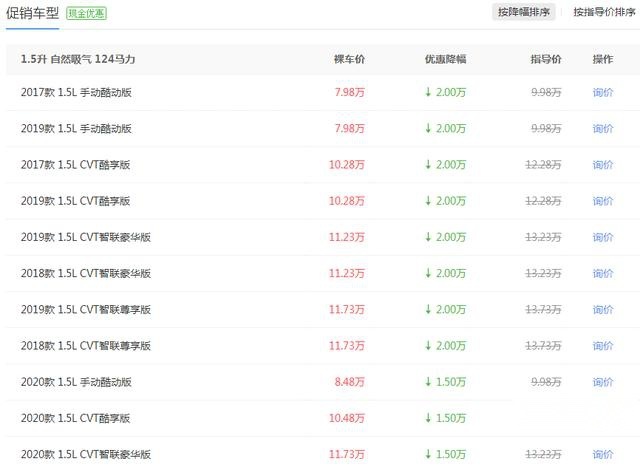Open model 2017款 1.5L 手动酷动版
This screenshot has width=640, height=467.
click(76, 92)
